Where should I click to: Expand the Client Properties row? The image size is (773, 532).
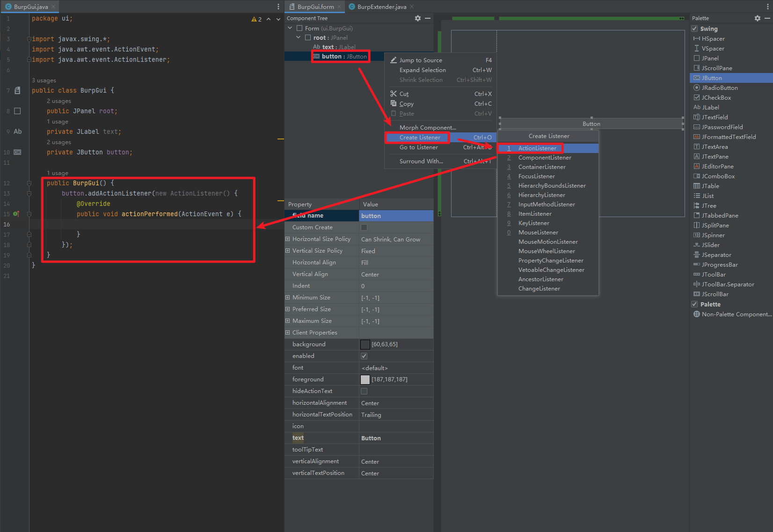pos(288,333)
